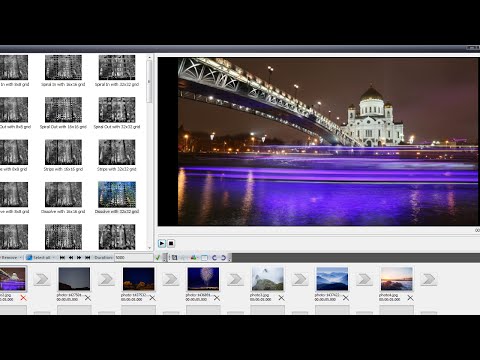Select the photo4.jpg sunset thumbnail
The image size is (480, 360).
(397, 279)
